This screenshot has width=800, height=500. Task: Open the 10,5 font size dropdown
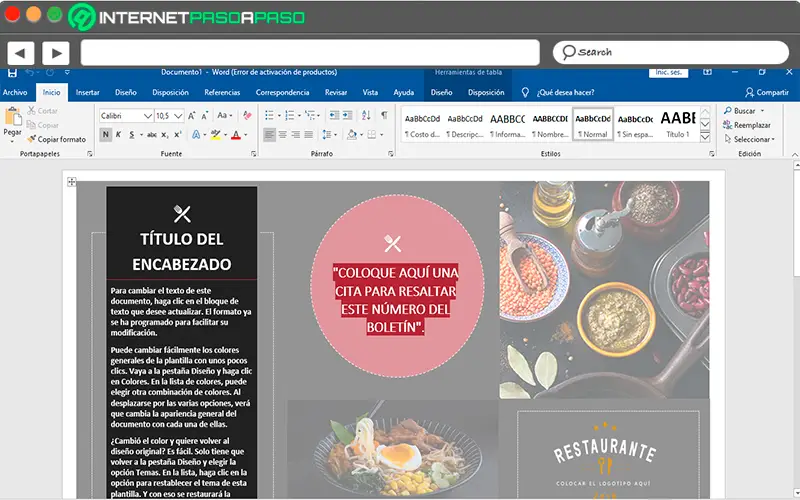pyautogui.click(x=178, y=116)
